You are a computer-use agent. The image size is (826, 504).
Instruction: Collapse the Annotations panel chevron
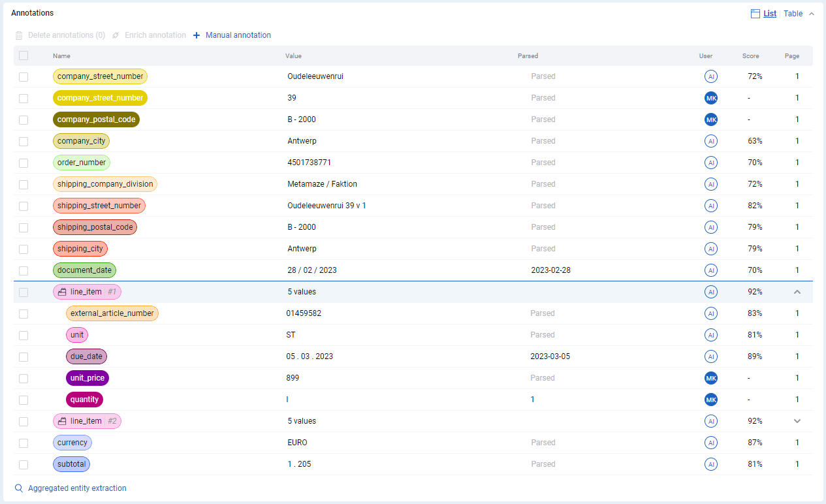coord(812,14)
